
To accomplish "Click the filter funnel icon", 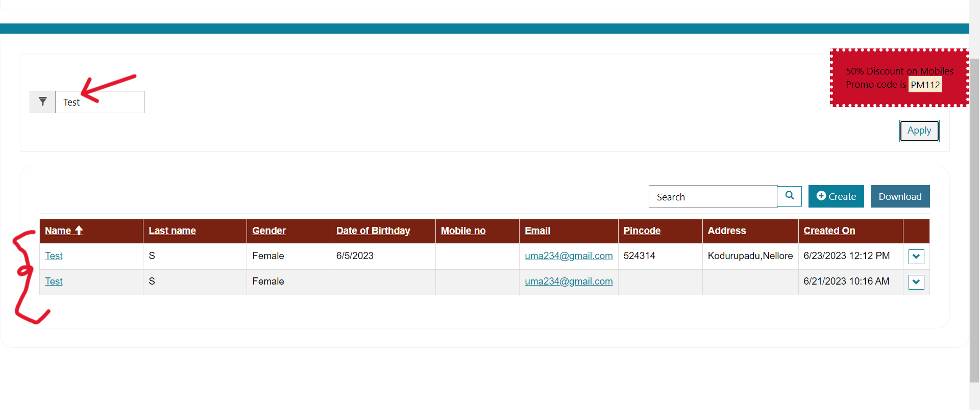I will point(43,102).
